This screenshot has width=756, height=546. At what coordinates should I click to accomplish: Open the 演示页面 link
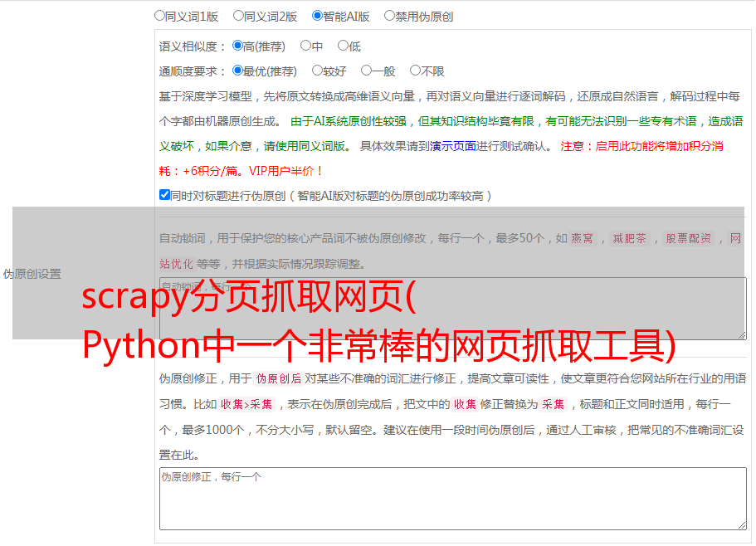[x=453, y=146]
